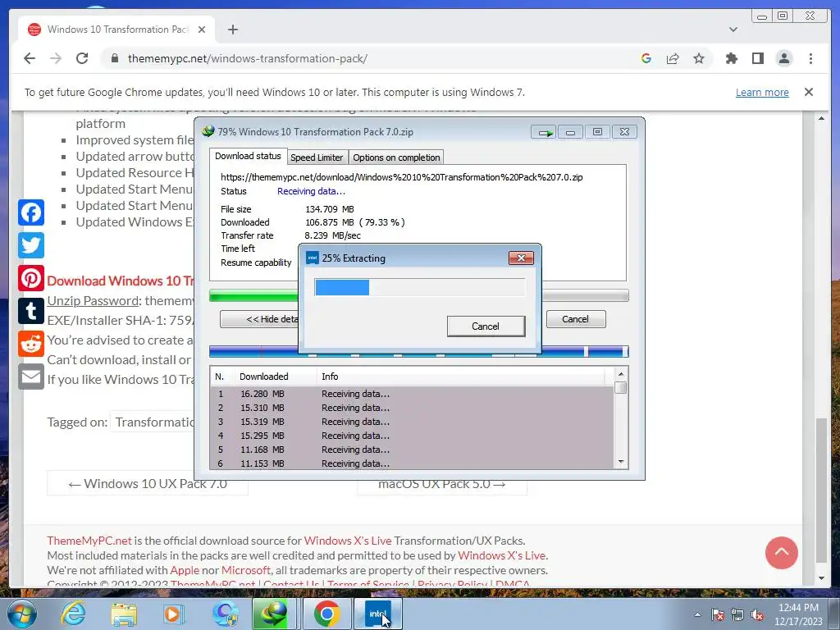This screenshot has height=630, width=840.
Task: Click the Downloaded column header
Action: coord(276,377)
